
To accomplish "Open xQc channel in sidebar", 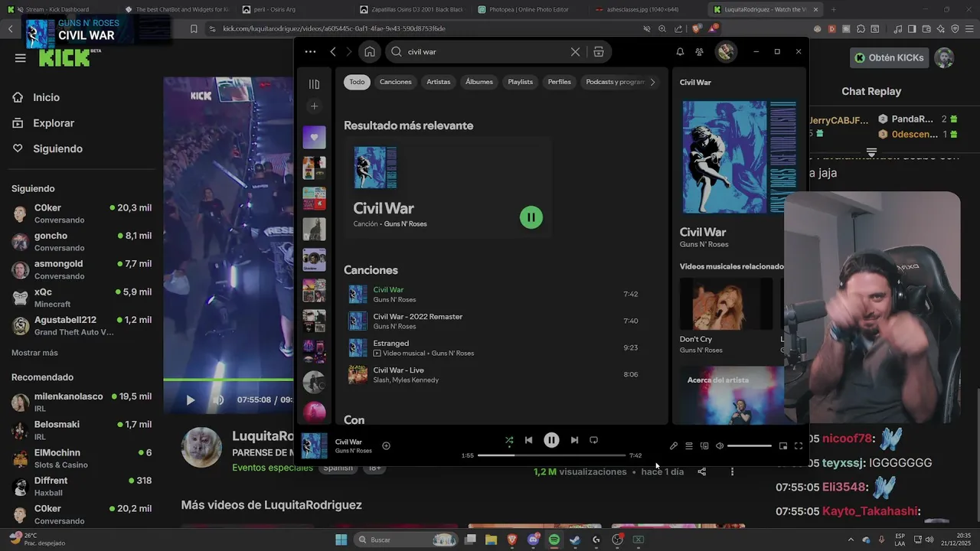I will pyautogui.click(x=81, y=297).
